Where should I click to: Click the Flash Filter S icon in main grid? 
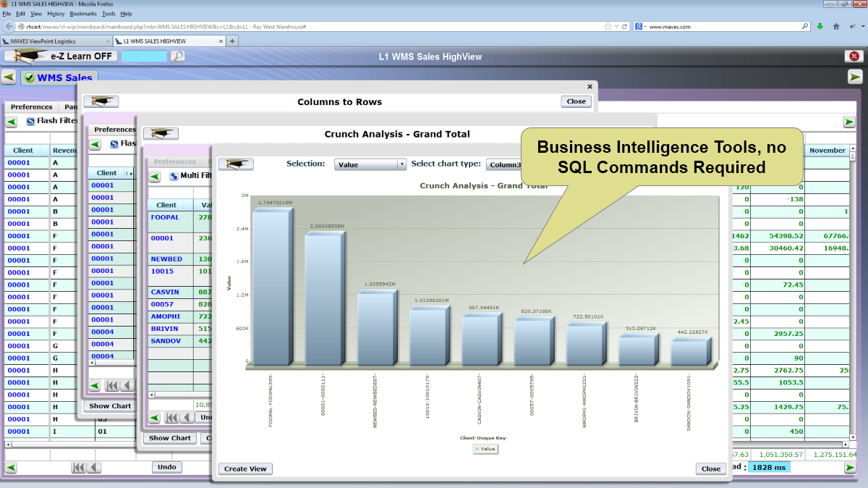point(30,121)
